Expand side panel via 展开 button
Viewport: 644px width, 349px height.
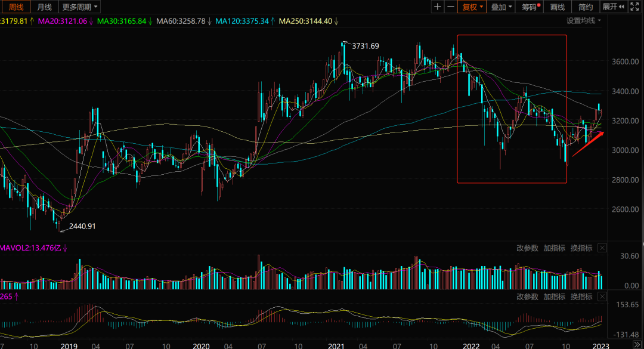pos(613,7)
